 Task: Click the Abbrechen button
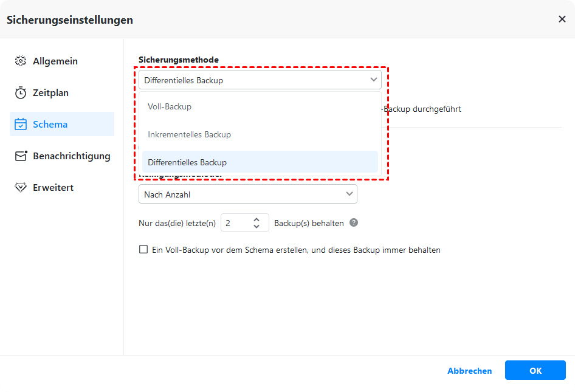tap(469, 371)
